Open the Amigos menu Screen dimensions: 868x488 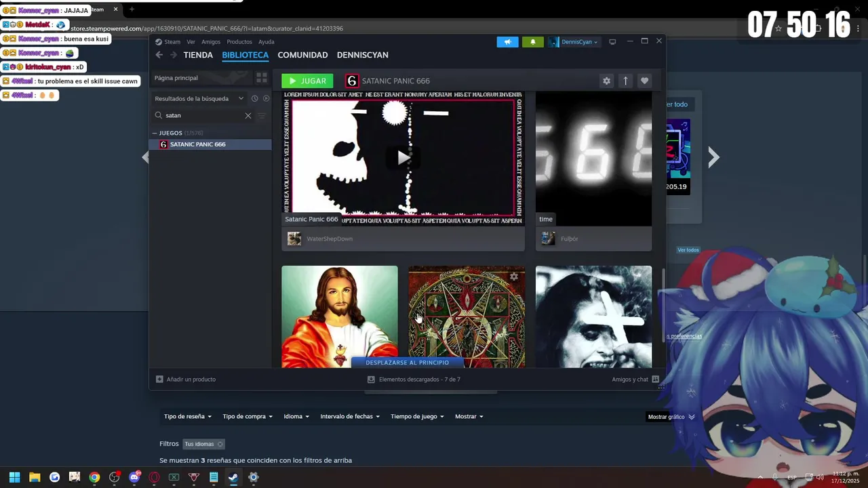tap(211, 42)
